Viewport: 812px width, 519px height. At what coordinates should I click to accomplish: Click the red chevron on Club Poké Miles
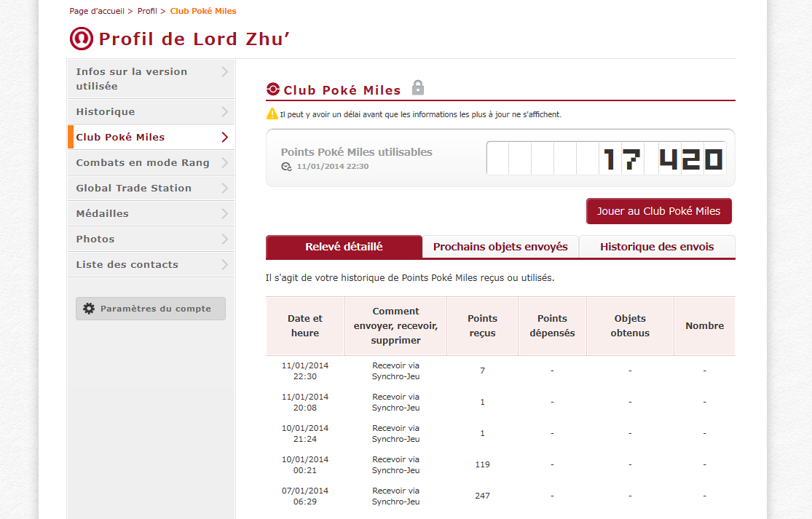pyautogui.click(x=225, y=137)
